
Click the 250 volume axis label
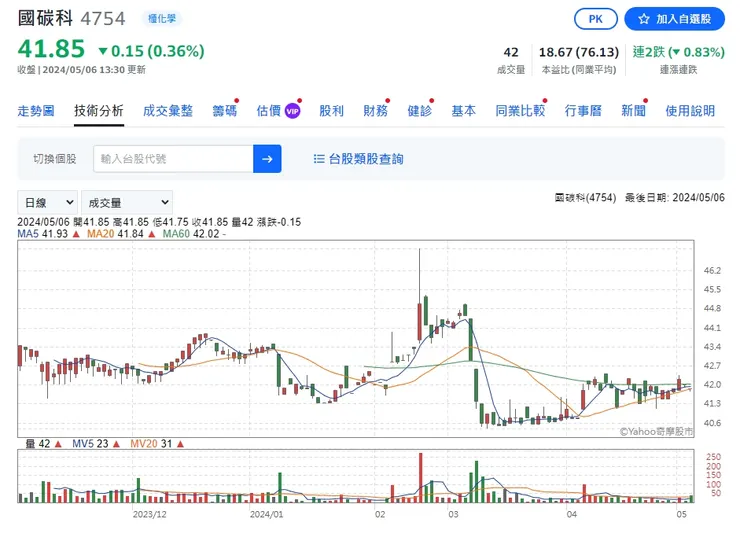(714, 457)
